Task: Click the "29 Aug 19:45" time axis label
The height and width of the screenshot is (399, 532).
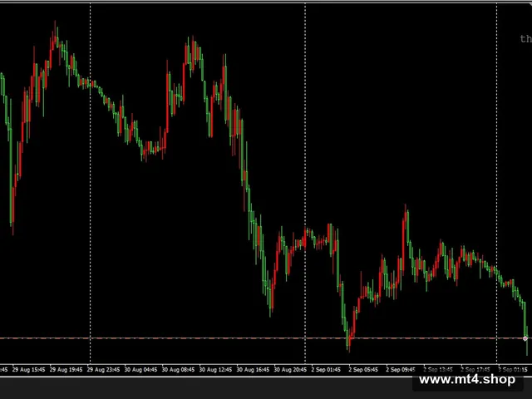Action: click(66, 369)
